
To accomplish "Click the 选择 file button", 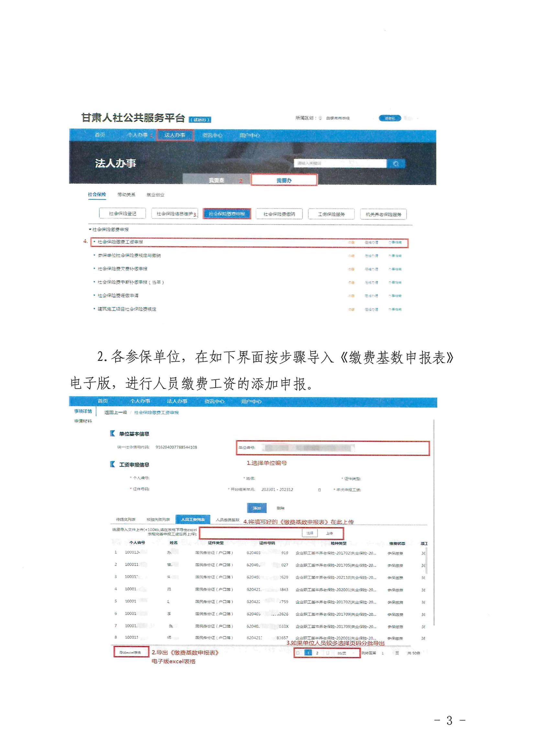I will [309, 533].
